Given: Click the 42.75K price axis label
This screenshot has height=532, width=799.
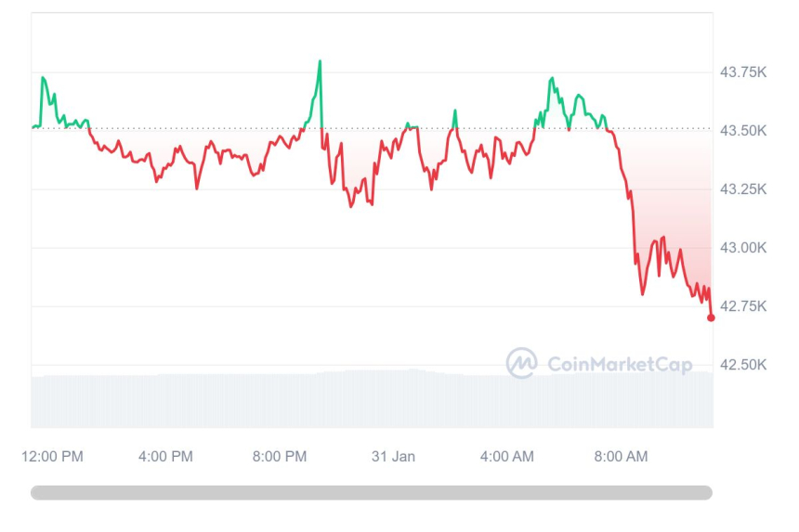Looking at the screenshot, I should tap(743, 306).
